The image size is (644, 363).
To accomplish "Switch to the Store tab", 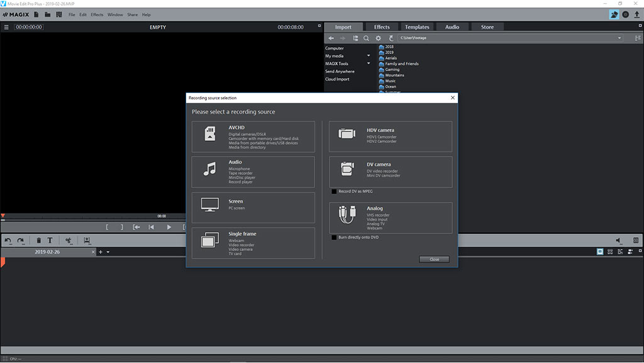I will click(487, 27).
